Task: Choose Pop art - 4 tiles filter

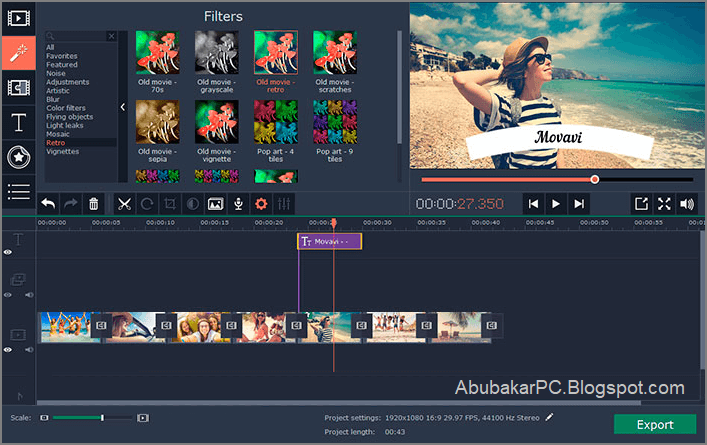Action: point(275,122)
